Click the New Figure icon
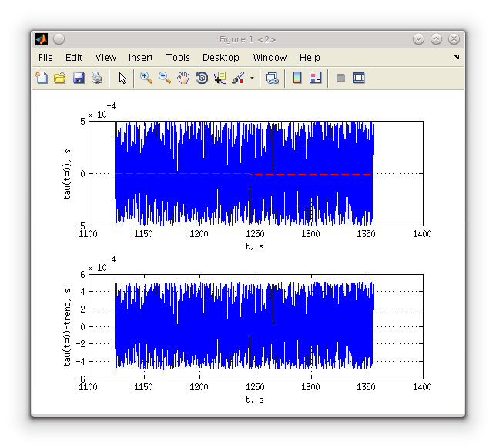Image resolution: width=496 pixels, height=448 pixels. tap(42, 78)
